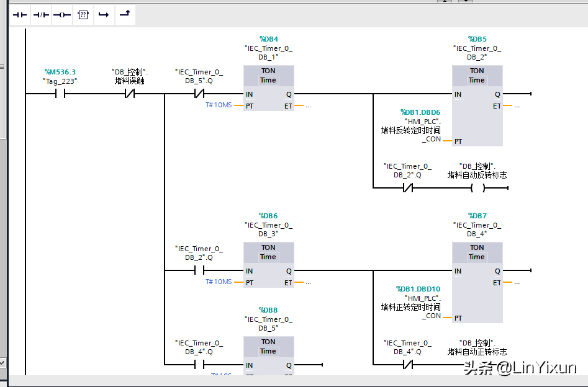
Task: Select normally closed IEC_Timer_0_DB_5.Q contact
Action: 199,94
